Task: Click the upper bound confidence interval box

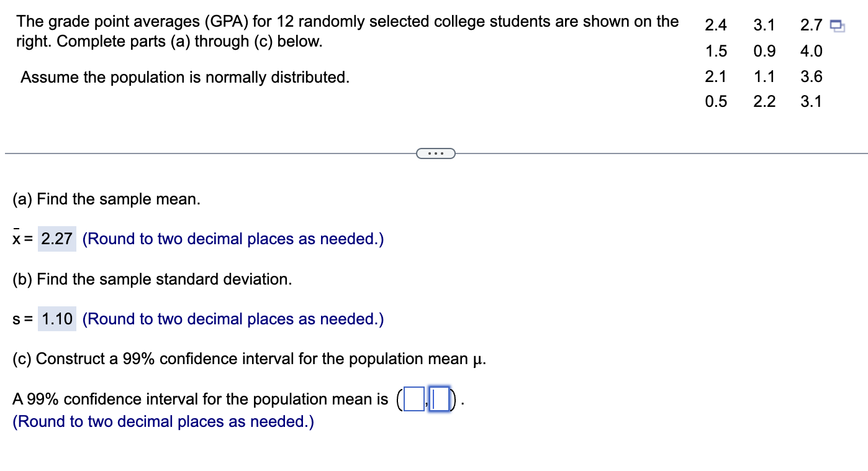Action: [x=438, y=399]
